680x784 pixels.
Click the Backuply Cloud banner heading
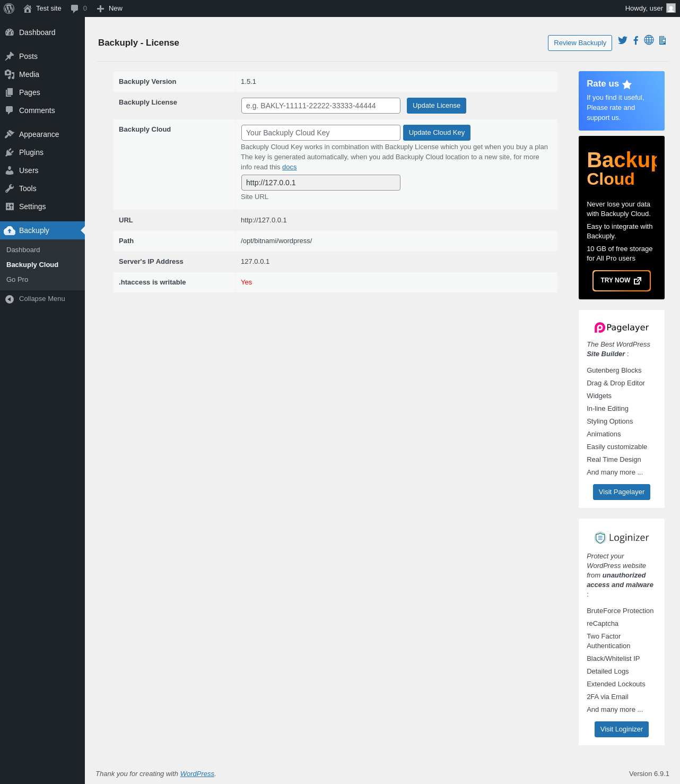point(622,169)
